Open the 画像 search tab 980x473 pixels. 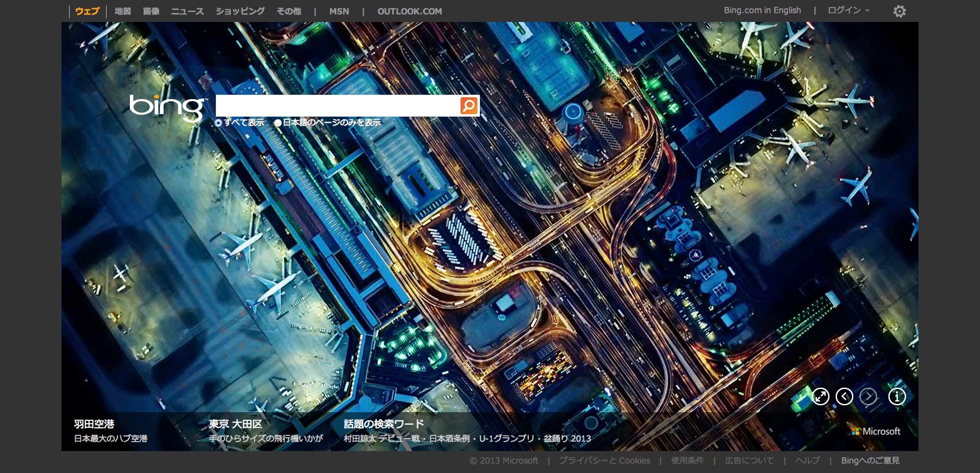(151, 11)
